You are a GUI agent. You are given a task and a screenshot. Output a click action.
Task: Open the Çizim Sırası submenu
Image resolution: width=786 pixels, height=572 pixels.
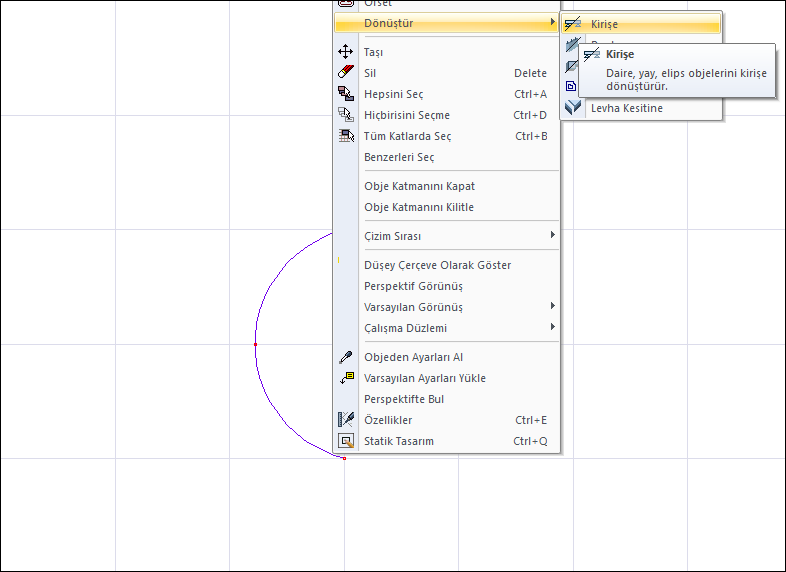point(446,237)
